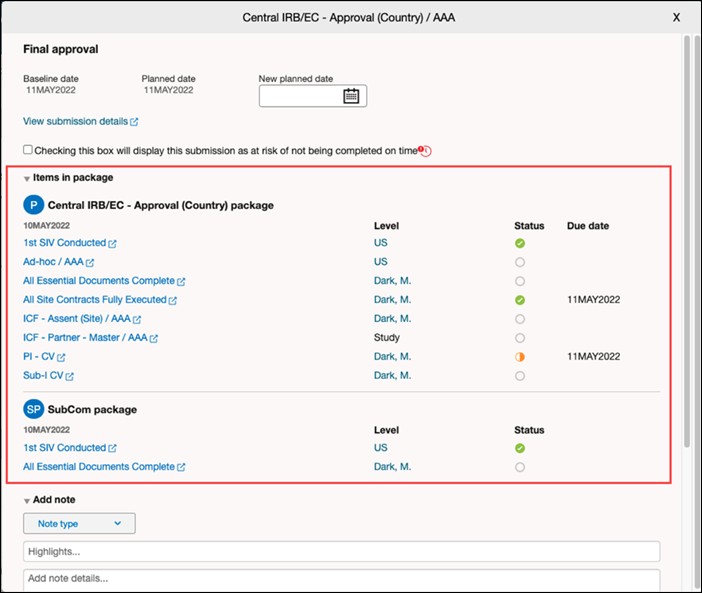This screenshot has width=702, height=593.
Task: Click empty status circle for ICF - Assent (Site)
Action: 520,319
